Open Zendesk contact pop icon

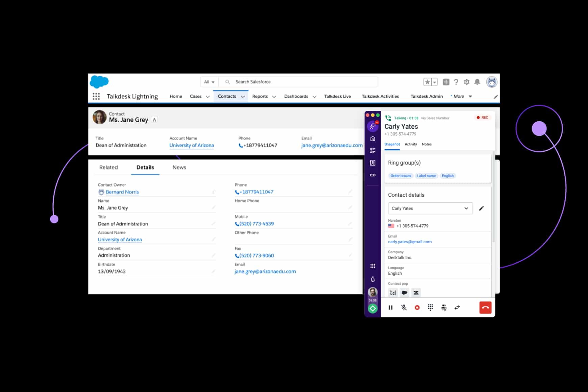(416, 293)
